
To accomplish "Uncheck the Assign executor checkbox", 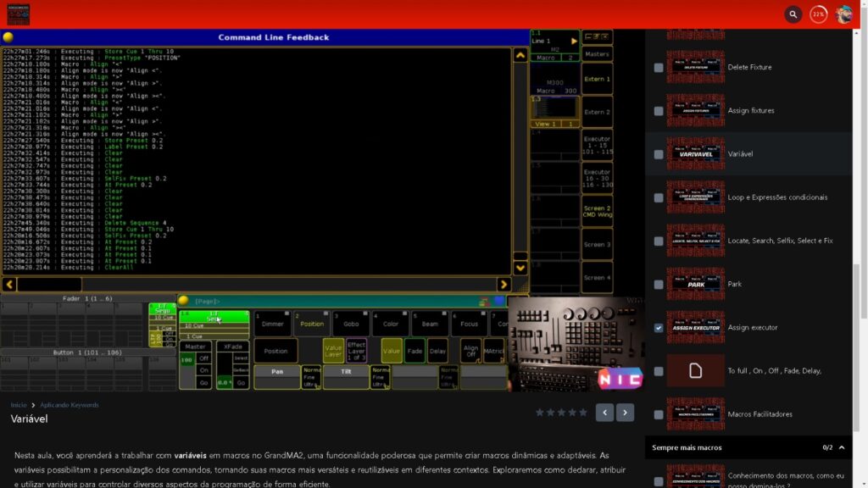I will 659,328.
